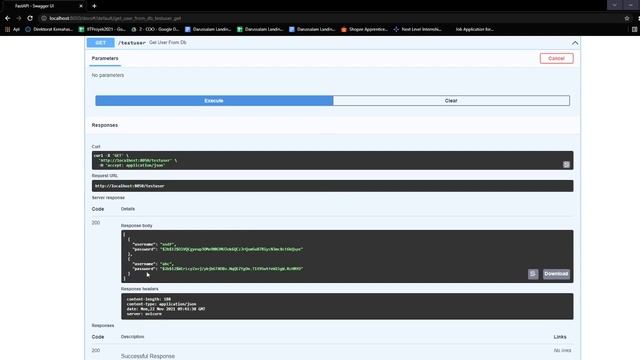640x360 pixels.
Task: Open the Shopee Apprentice bookmark
Action: 364,29
